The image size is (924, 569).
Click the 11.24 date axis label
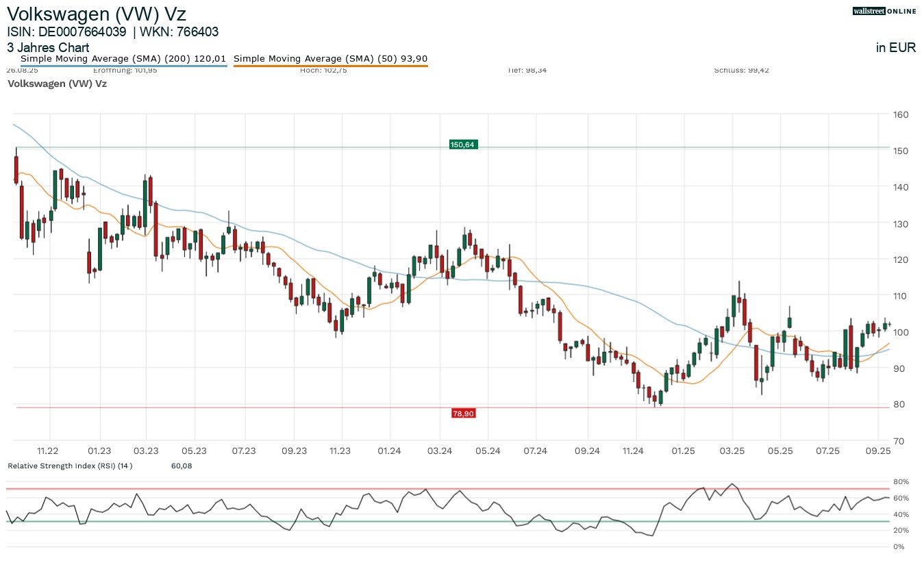[x=634, y=451]
